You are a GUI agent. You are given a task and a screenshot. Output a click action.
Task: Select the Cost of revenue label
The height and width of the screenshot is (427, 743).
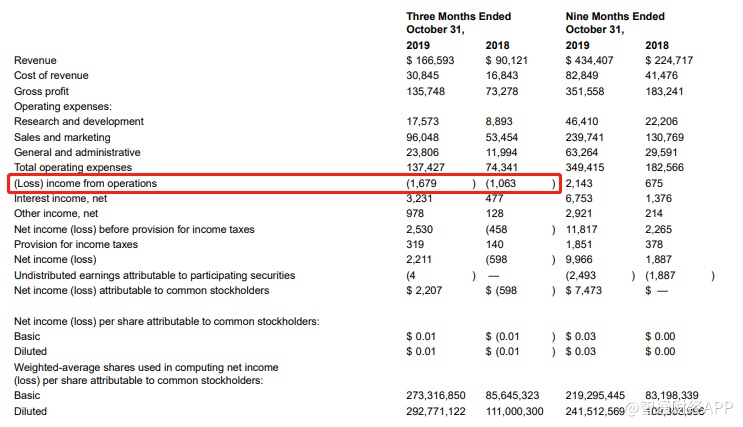tap(51, 76)
